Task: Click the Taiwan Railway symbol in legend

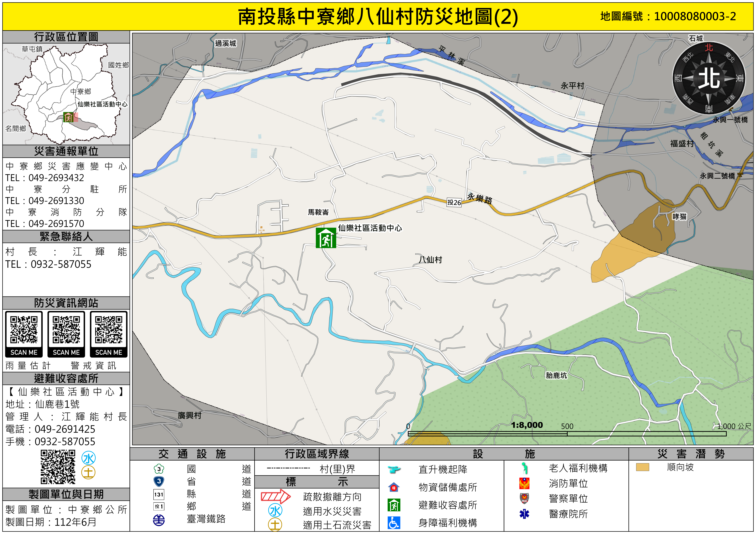Action: point(159,520)
